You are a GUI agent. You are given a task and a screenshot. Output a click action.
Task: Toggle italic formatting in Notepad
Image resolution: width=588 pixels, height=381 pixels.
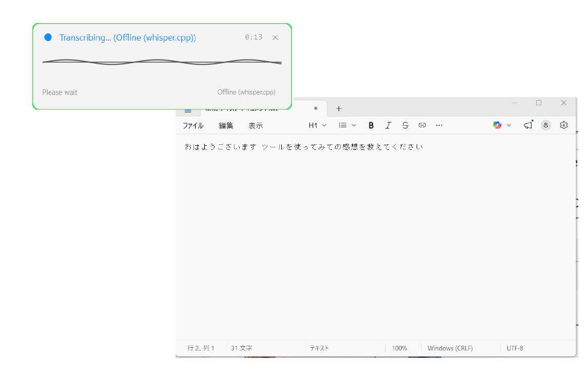388,125
